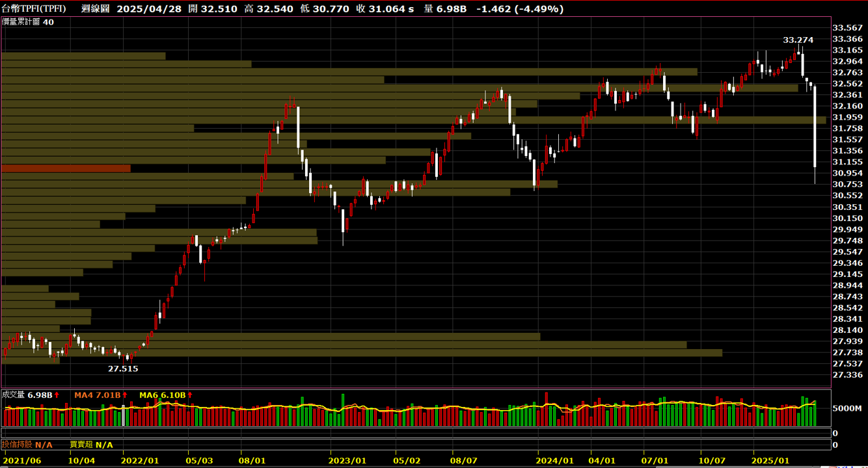868x468 pixels.
Task: Click the 31.155 price axis label
Action: pyautogui.click(x=848, y=162)
